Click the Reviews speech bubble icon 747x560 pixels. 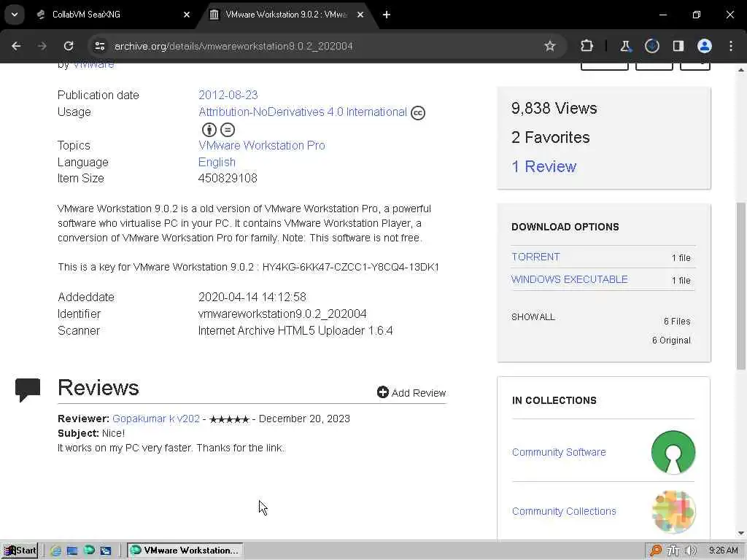pos(28,390)
